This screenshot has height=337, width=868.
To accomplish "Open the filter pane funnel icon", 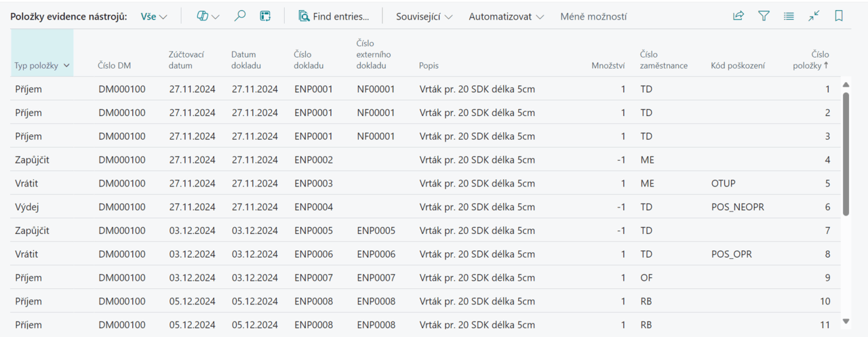I will (x=764, y=16).
